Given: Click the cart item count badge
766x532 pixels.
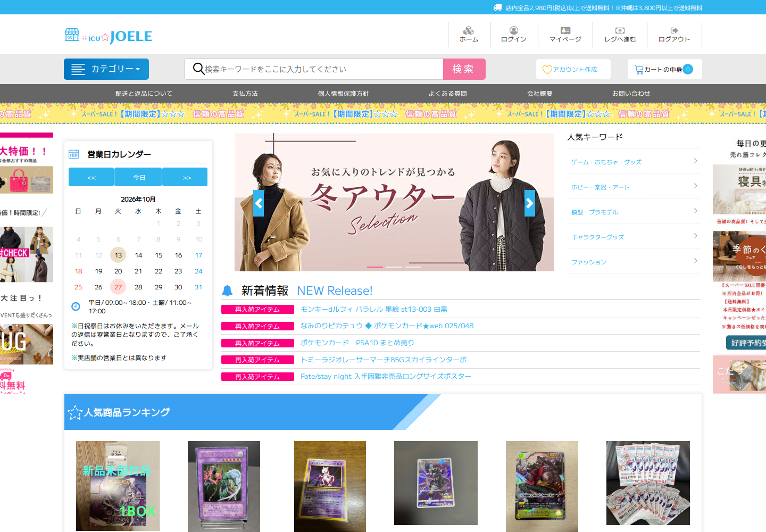Looking at the screenshot, I should (x=688, y=69).
